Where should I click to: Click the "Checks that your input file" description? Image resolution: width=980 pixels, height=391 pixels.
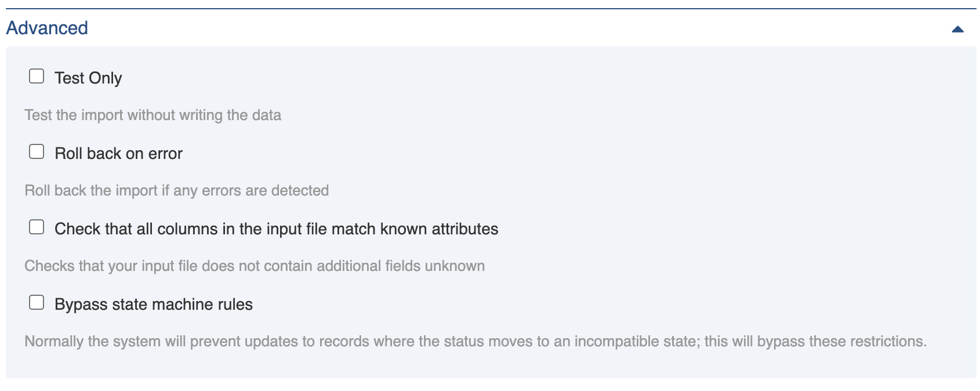click(254, 266)
